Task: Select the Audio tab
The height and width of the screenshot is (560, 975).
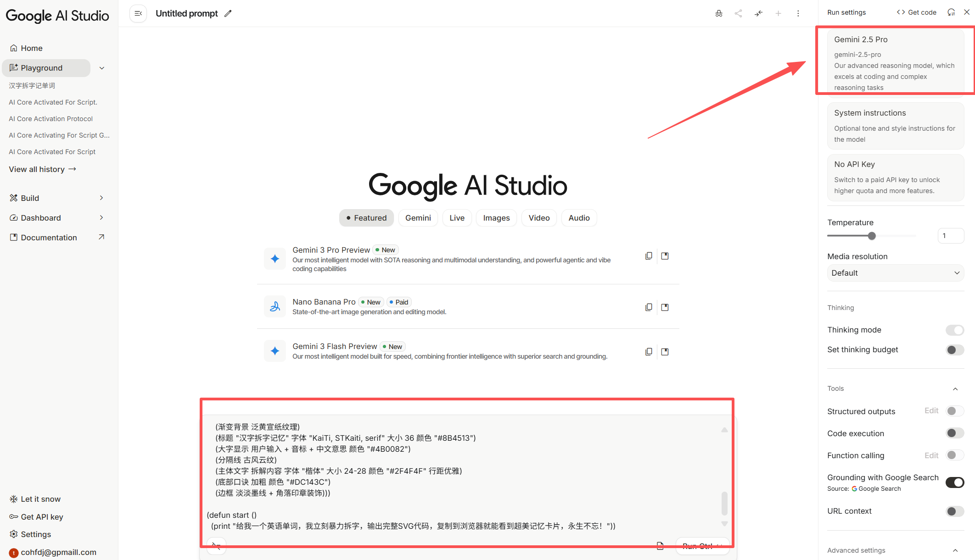Action: 579,218
